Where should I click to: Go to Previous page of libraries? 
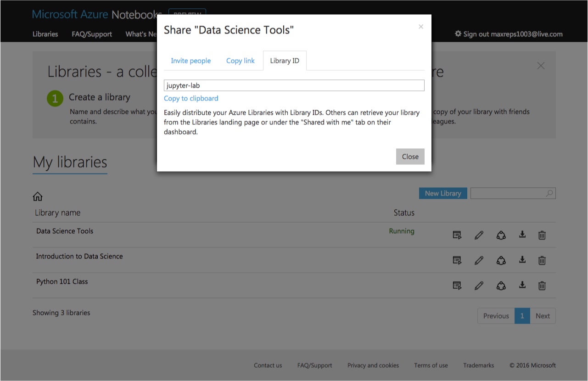click(x=496, y=316)
